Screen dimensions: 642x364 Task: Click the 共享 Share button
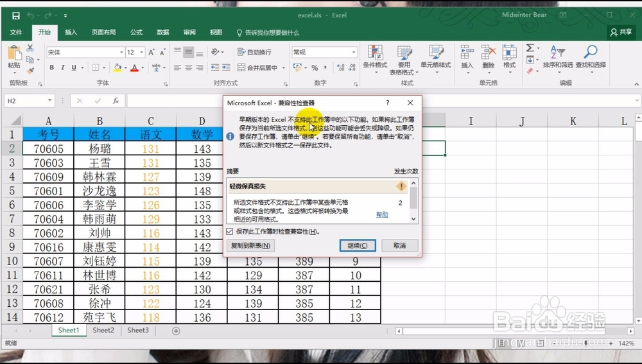click(x=621, y=32)
